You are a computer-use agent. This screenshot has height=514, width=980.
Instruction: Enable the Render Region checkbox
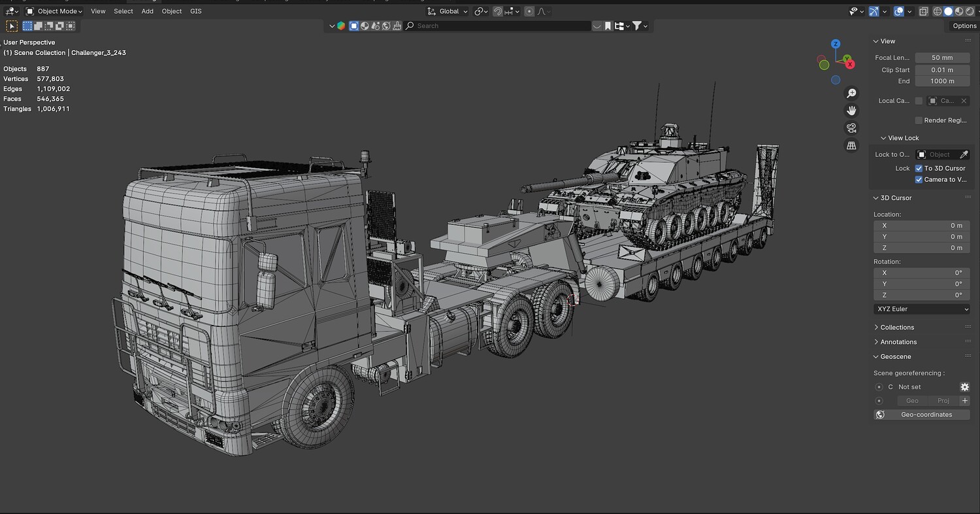[919, 120]
